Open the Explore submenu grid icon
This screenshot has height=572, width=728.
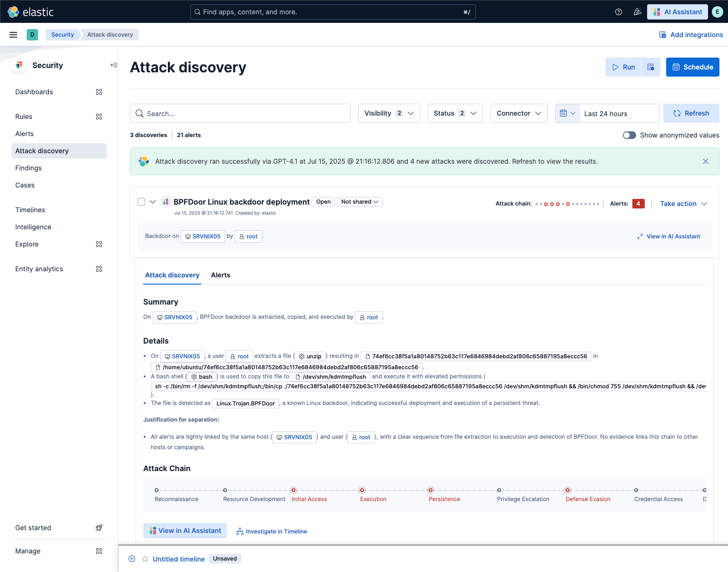pos(99,244)
